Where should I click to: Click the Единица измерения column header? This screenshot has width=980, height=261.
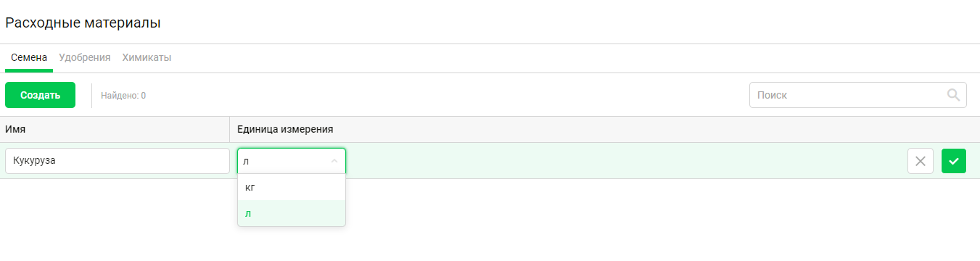coord(285,129)
